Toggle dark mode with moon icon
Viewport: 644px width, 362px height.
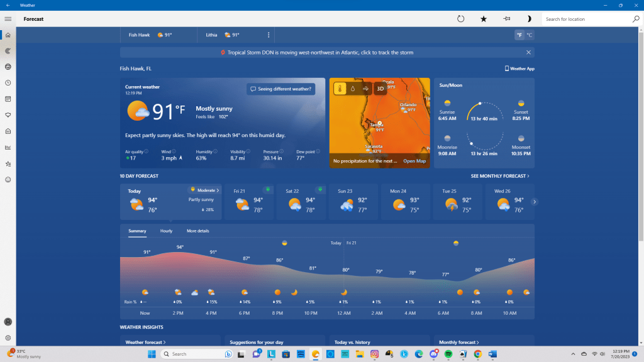pos(529,19)
